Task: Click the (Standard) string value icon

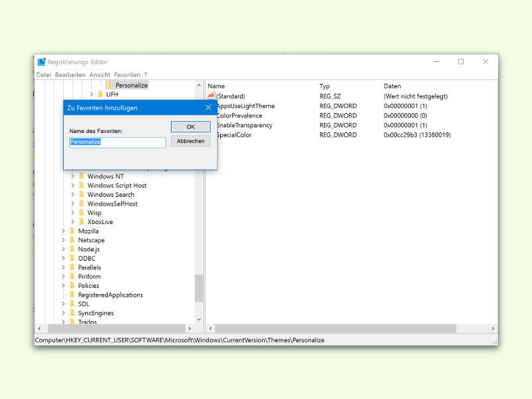Action: (x=211, y=96)
